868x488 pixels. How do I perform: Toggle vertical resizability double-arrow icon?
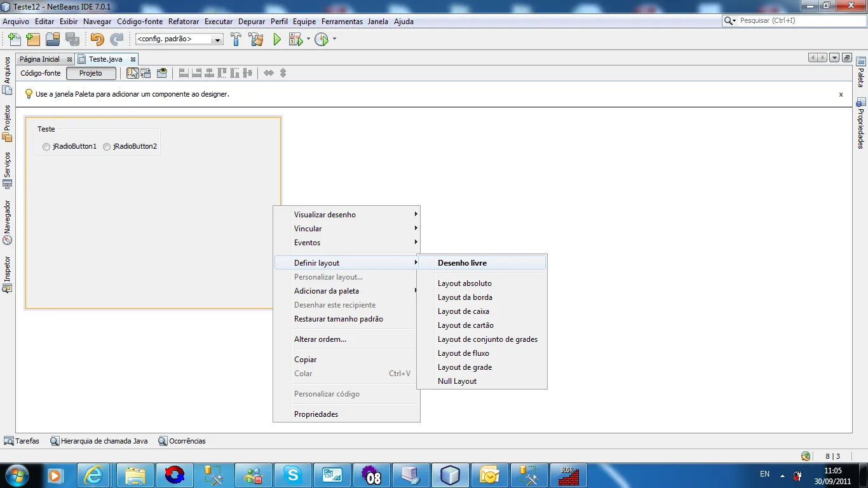pyautogui.click(x=283, y=73)
